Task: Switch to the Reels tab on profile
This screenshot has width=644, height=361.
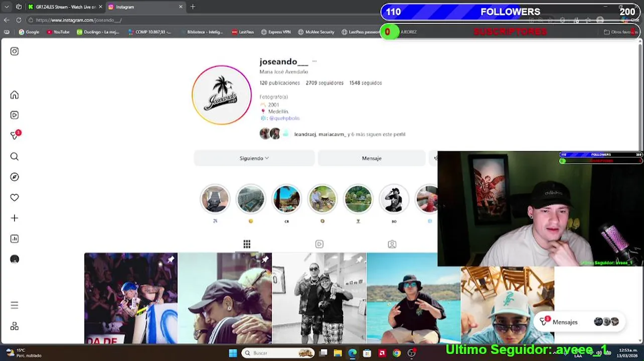Action: coord(319,244)
